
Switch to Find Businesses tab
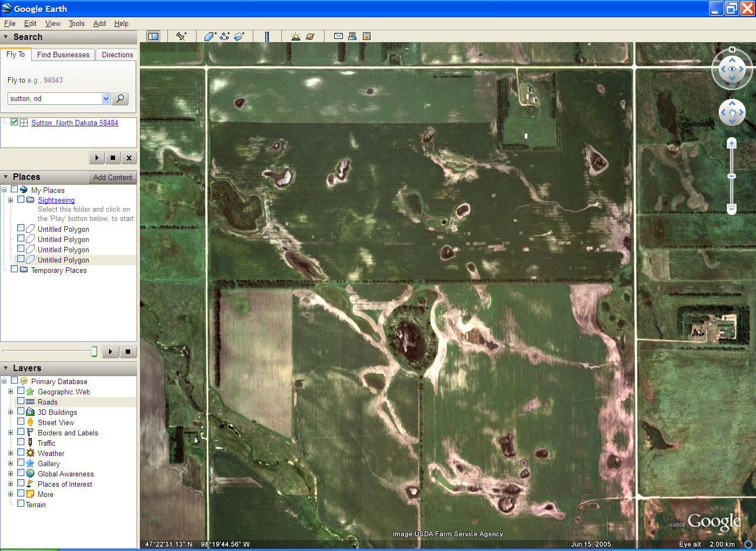tap(63, 55)
